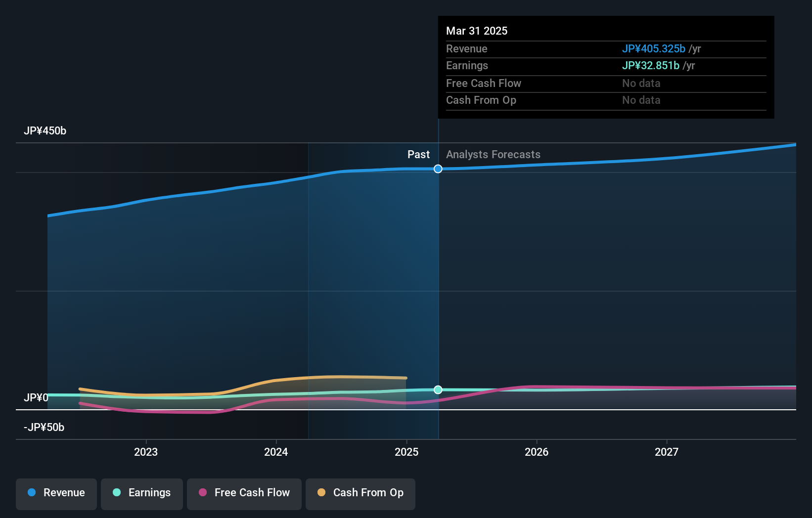Click the pink Free Cash Flow legend dot
Image resolution: width=812 pixels, height=518 pixels.
click(x=202, y=493)
